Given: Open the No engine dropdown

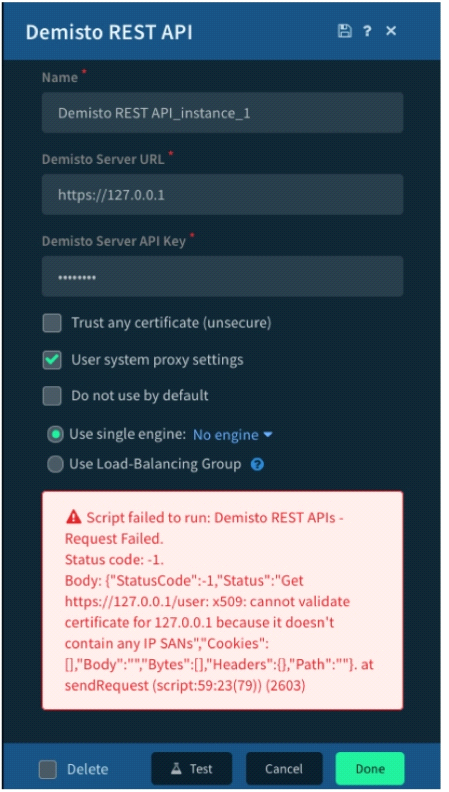Looking at the screenshot, I should tap(232, 435).
